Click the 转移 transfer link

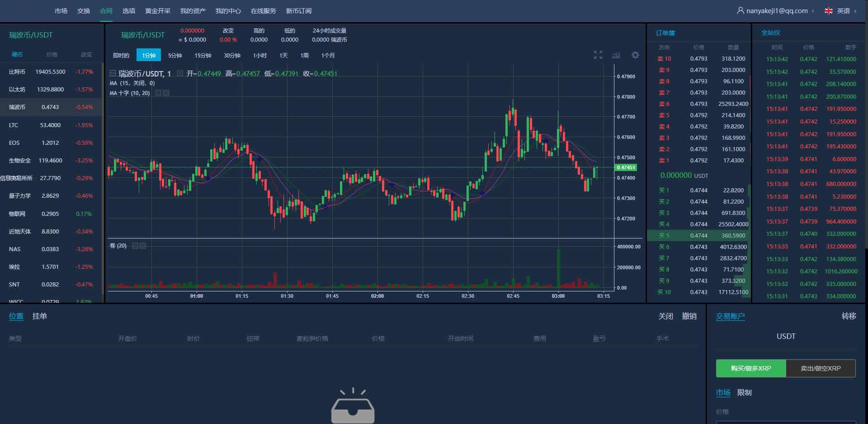[x=849, y=316]
